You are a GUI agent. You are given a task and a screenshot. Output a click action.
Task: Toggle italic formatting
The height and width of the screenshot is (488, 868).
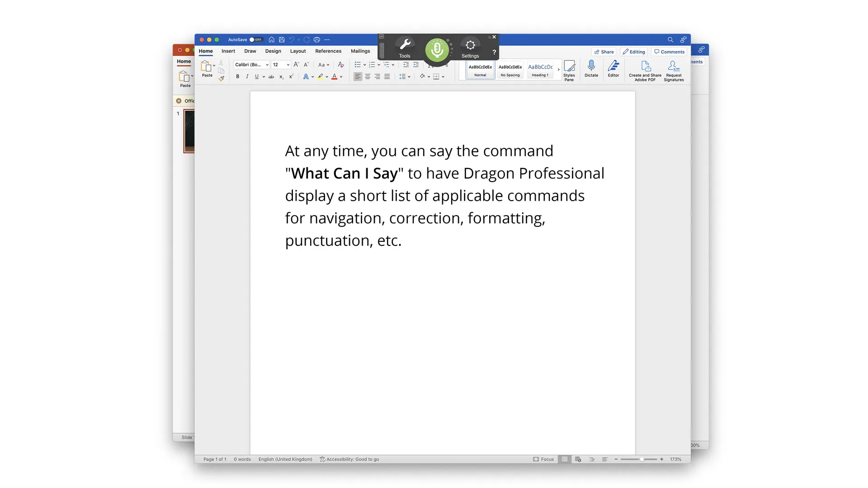coord(247,77)
